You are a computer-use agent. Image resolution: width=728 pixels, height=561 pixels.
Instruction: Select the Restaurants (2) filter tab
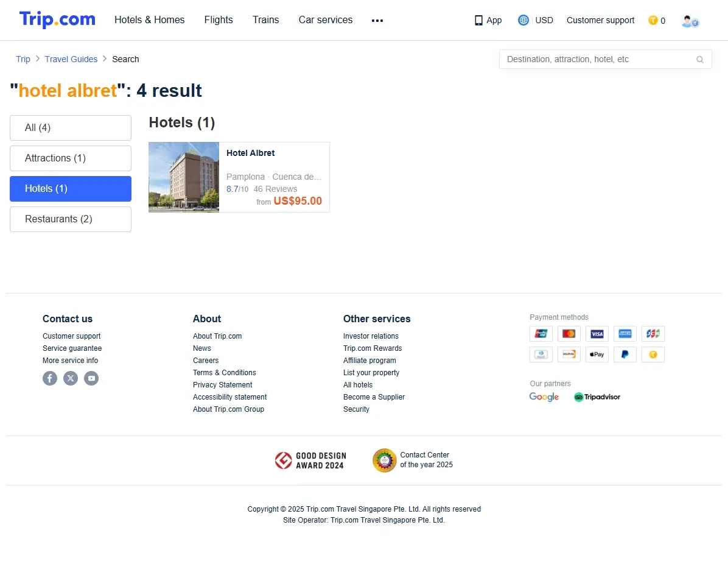pyautogui.click(x=71, y=219)
